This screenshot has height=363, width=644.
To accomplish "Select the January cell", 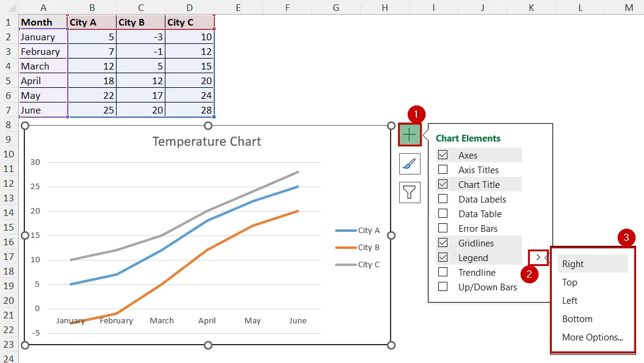I will coord(43,37).
